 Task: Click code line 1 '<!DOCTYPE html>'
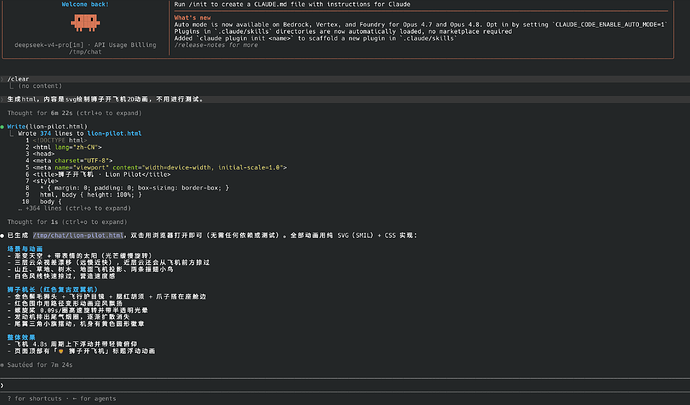click(59, 140)
